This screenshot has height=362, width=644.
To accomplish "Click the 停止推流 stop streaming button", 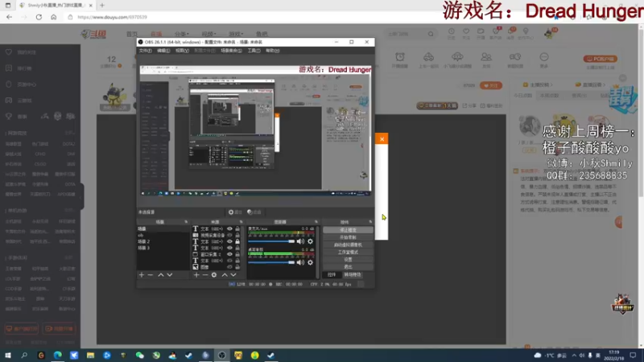I will pos(348,230).
